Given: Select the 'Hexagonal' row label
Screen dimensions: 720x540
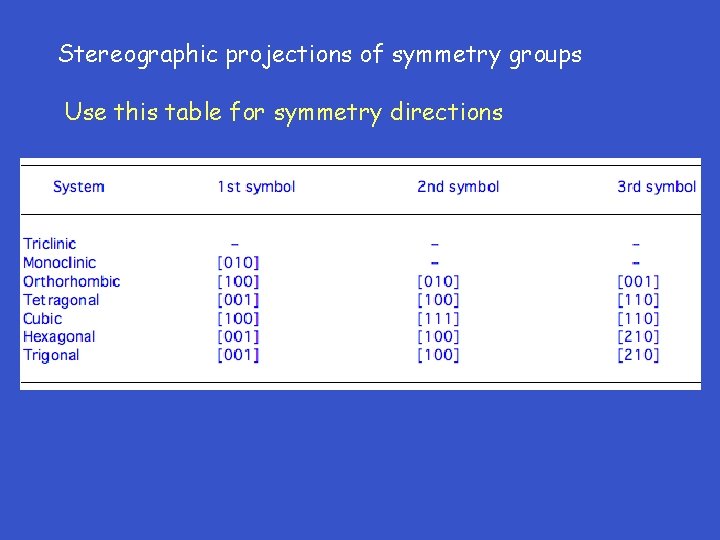Looking at the screenshot, I should [59, 337].
